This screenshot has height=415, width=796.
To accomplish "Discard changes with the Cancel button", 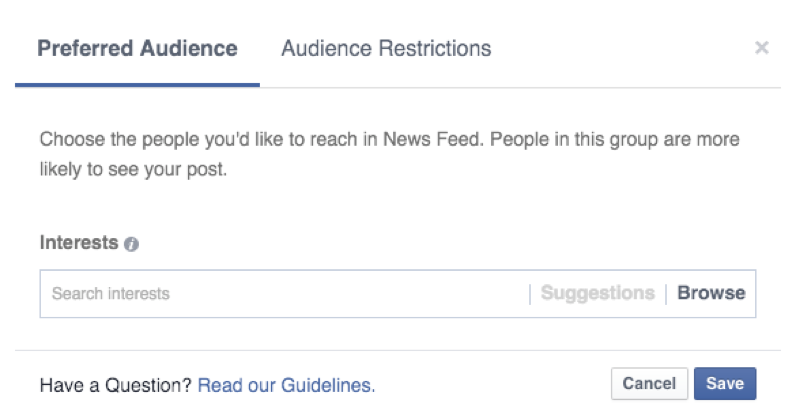I will coord(649,383).
